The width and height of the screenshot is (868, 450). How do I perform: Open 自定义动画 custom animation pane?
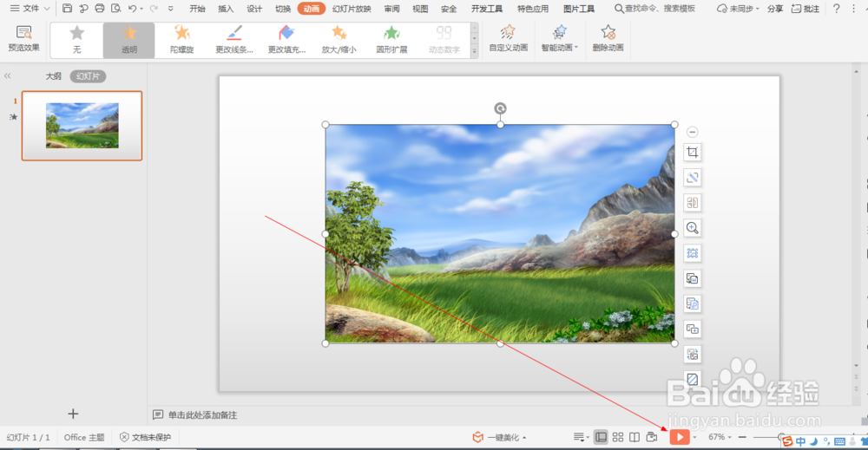[x=508, y=38]
